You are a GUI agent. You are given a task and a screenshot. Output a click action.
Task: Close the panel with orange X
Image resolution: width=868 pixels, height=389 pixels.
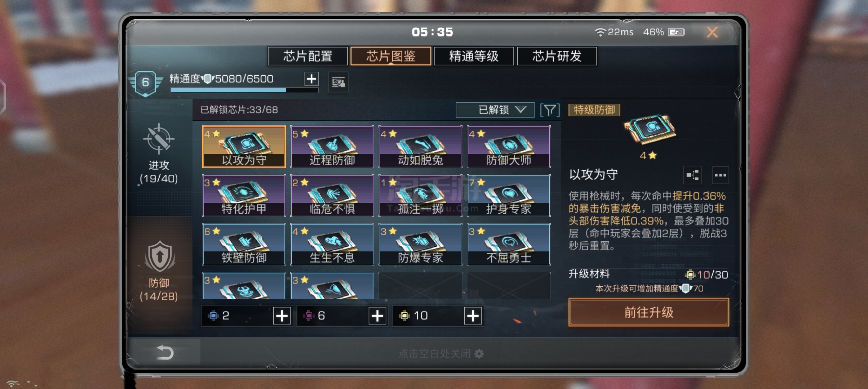click(712, 32)
